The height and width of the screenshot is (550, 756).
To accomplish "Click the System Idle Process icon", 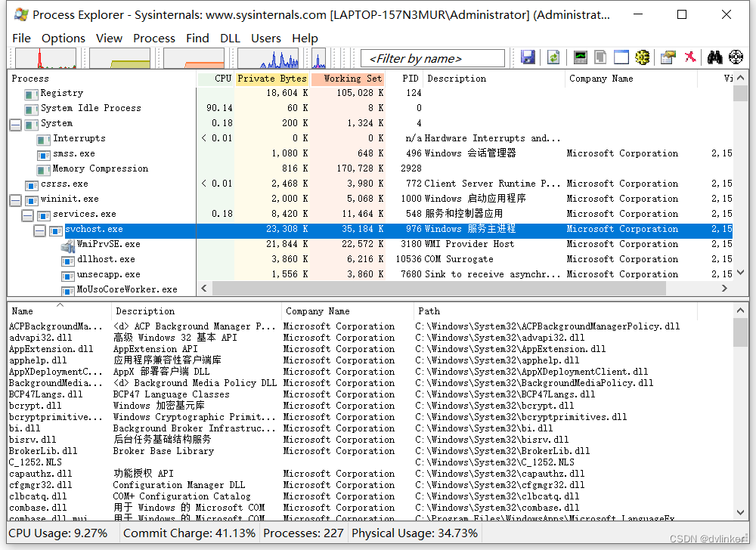I will click(31, 110).
